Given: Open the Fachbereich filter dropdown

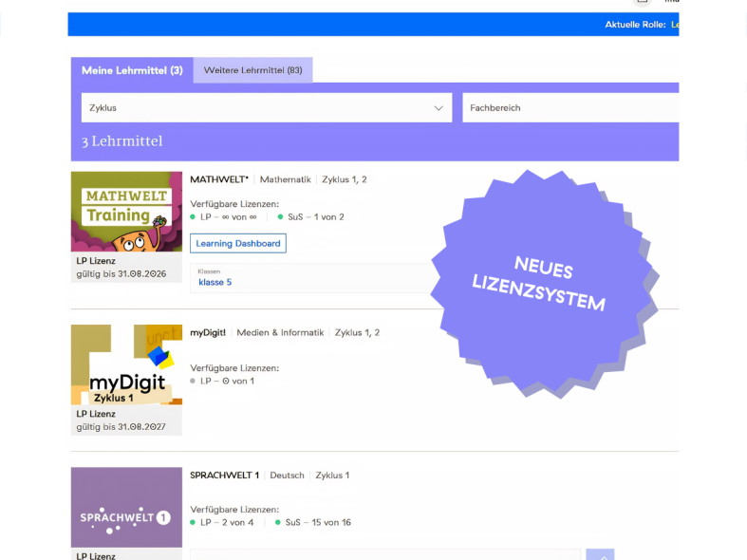Looking at the screenshot, I should (x=570, y=107).
